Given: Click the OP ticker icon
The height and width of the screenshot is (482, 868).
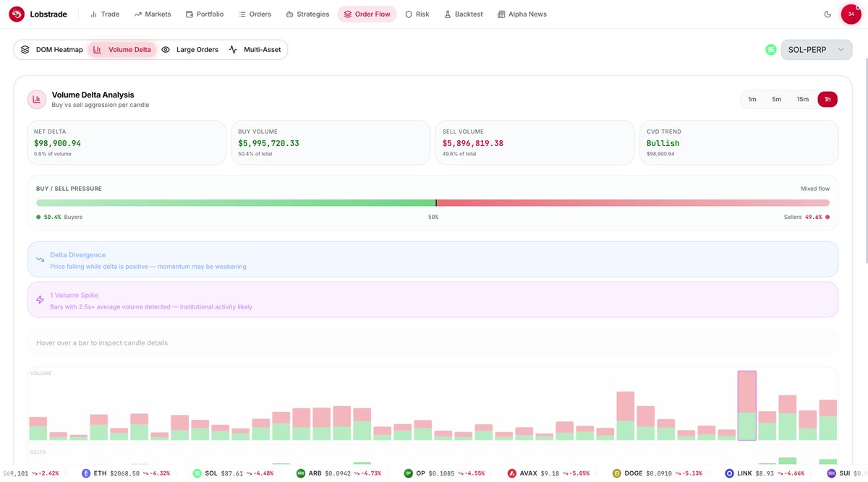Looking at the screenshot, I should tap(408, 473).
